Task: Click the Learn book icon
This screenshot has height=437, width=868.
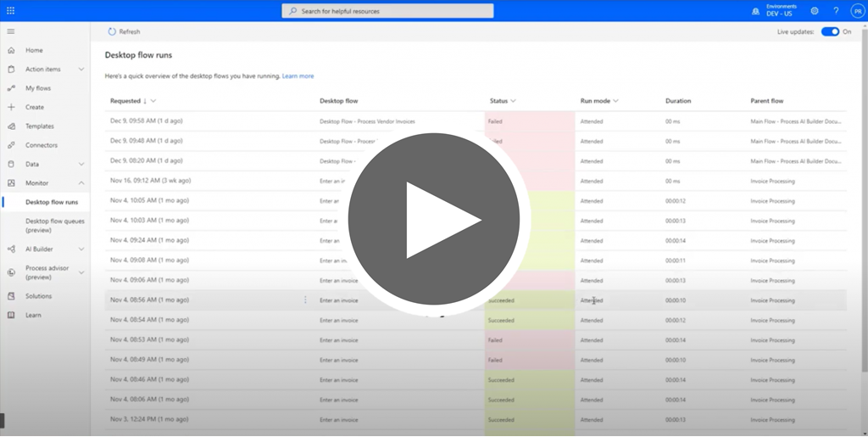Action: click(x=11, y=315)
